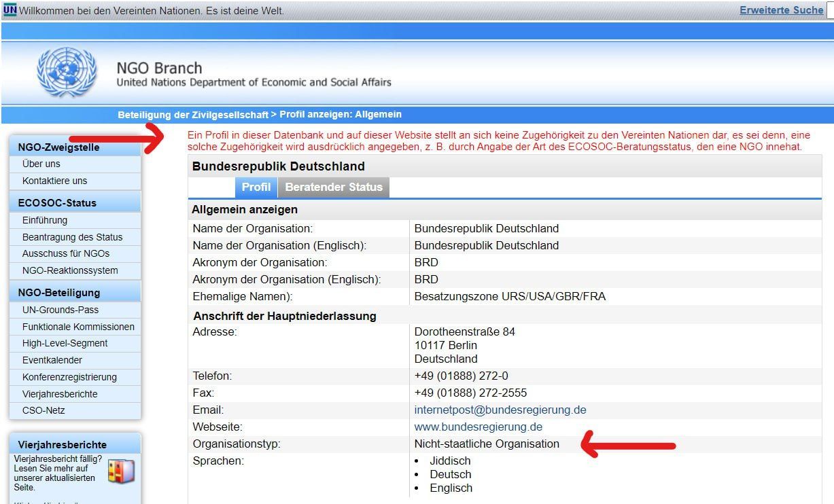Click the Organisationstyp label

(237, 444)
